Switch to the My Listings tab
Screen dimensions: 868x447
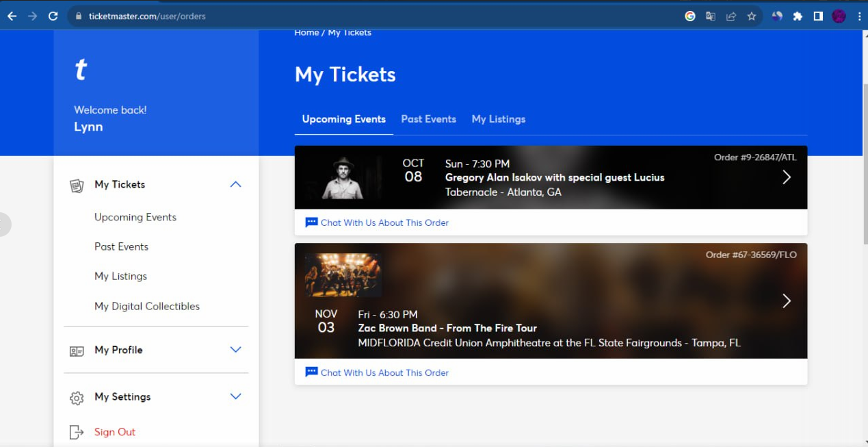[x=498, y=119]
